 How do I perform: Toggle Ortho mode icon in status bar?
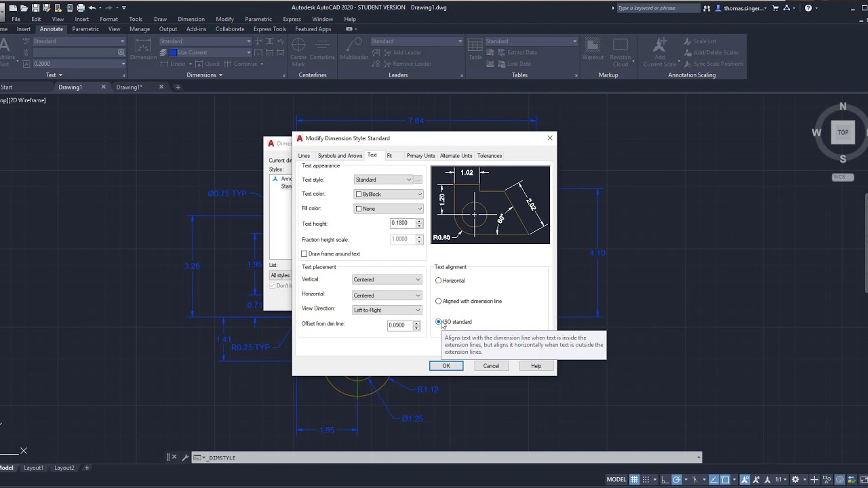pos(665,479)
